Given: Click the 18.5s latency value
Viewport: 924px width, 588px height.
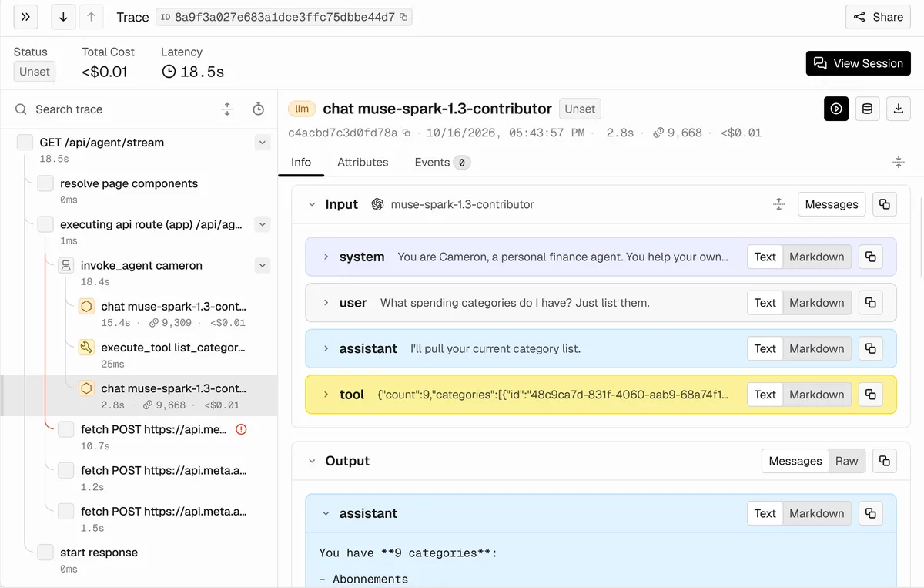Looking at the screenshot, I should [x=193, y=72].
